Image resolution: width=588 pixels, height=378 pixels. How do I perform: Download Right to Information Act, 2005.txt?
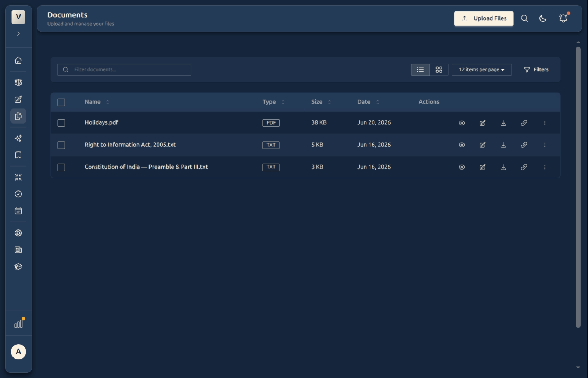[x=503, y=145]
